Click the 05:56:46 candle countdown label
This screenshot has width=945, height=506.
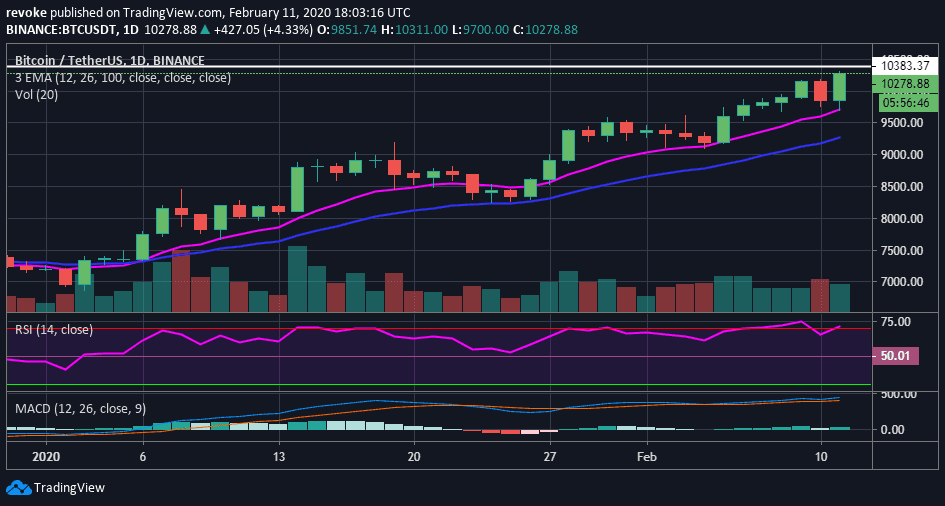point(903,102)
